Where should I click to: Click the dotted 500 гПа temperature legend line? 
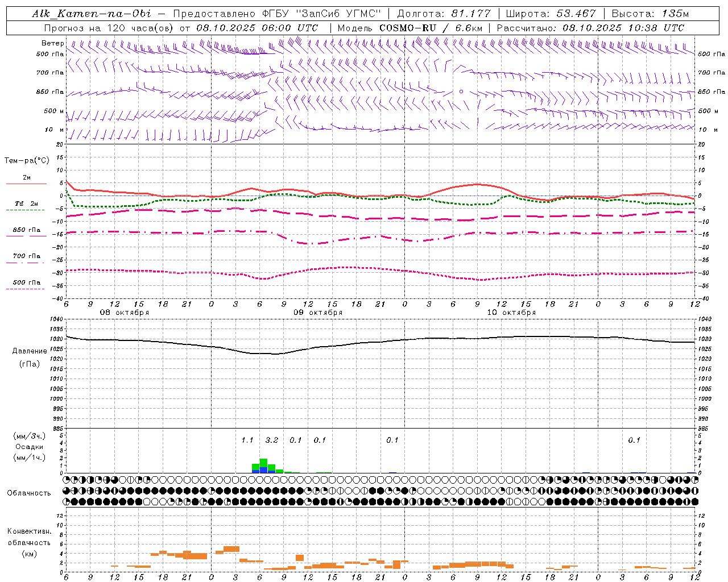click(x=26, y=289)
